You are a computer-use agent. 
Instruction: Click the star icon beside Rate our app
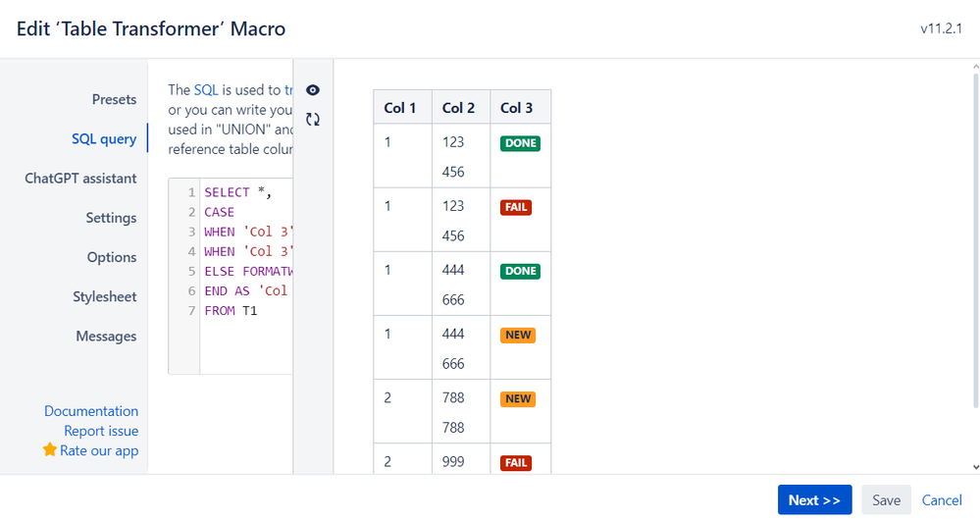pos(50,450)
